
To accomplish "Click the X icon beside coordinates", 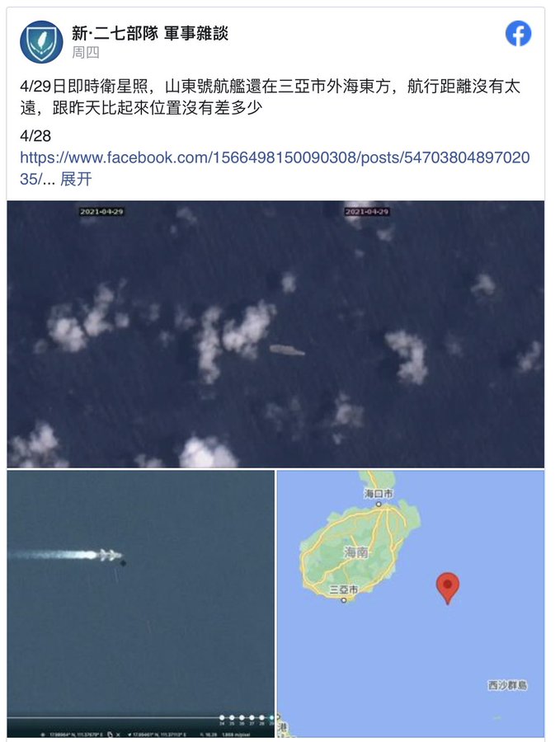I will pos(118,735).
